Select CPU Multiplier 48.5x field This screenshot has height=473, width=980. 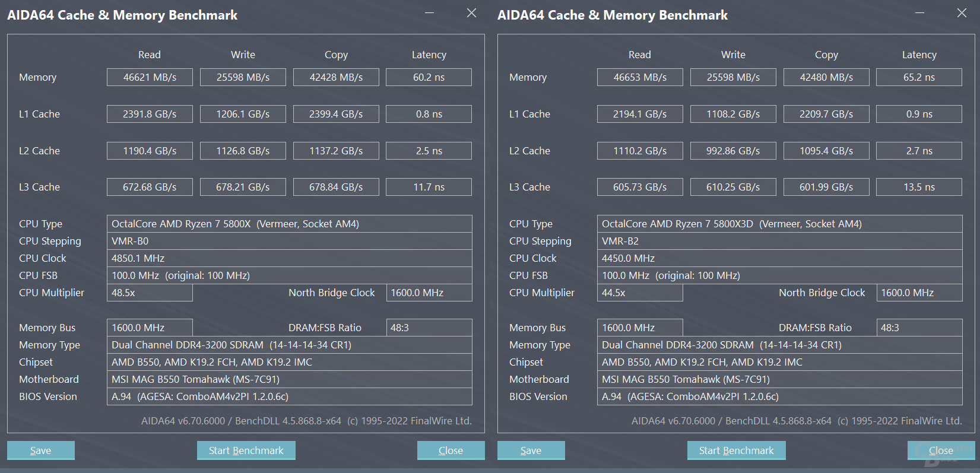(x=150, y=293)
